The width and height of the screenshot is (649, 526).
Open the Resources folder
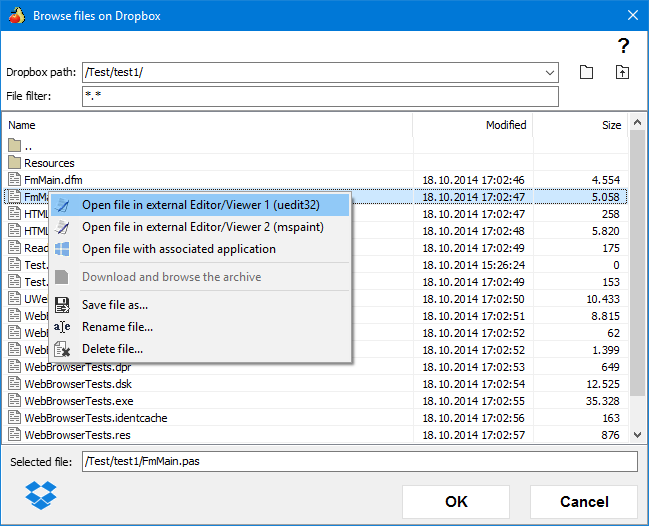click(49, 163)
